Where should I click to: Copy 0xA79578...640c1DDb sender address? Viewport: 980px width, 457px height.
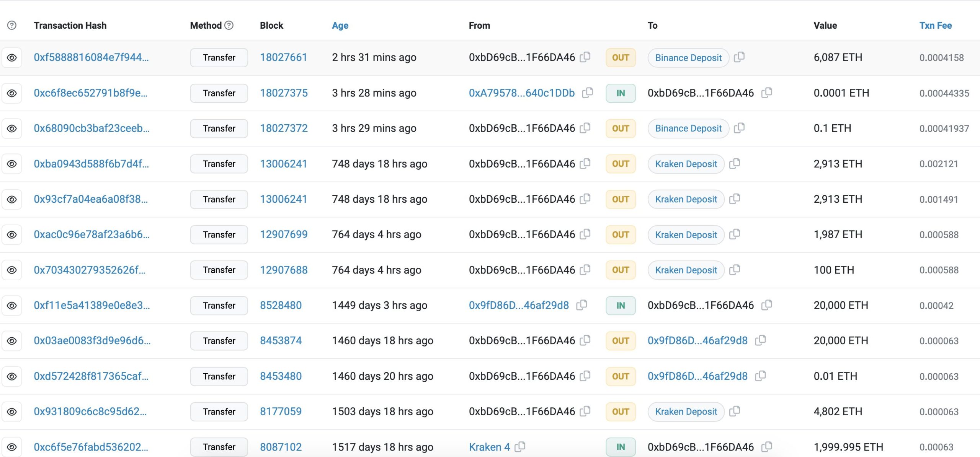tap(587, 93)
